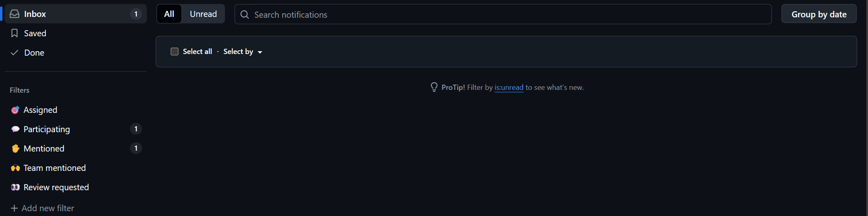Viewport: 868px width, 216px height.
Task: Click the Add new filter label
Action: coord(48,208)
